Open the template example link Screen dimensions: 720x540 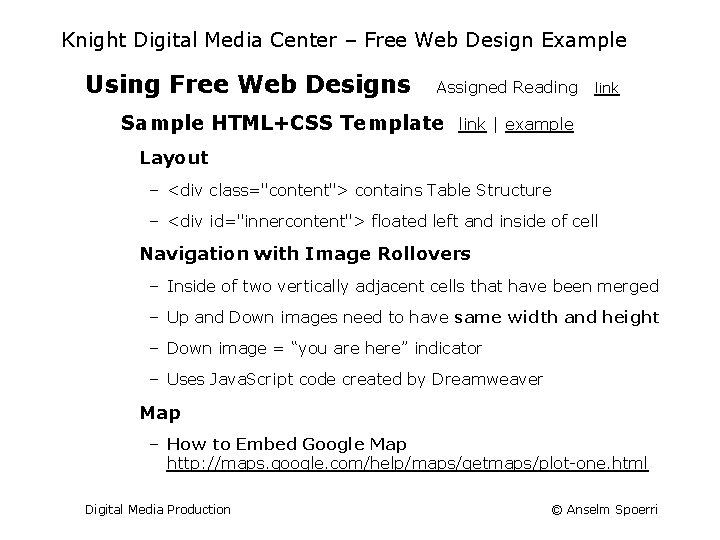[539, 124]
